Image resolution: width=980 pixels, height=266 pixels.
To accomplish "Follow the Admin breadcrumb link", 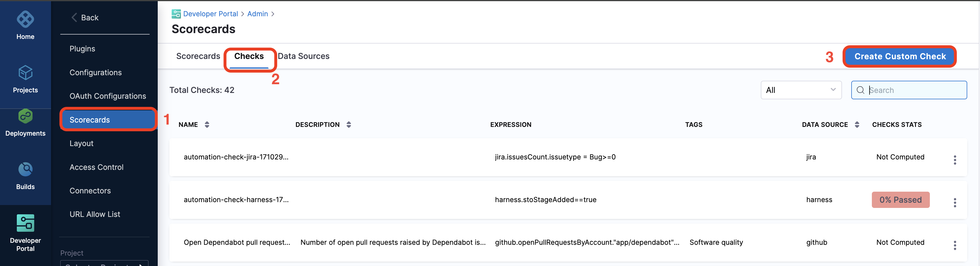I will (257, 14).
